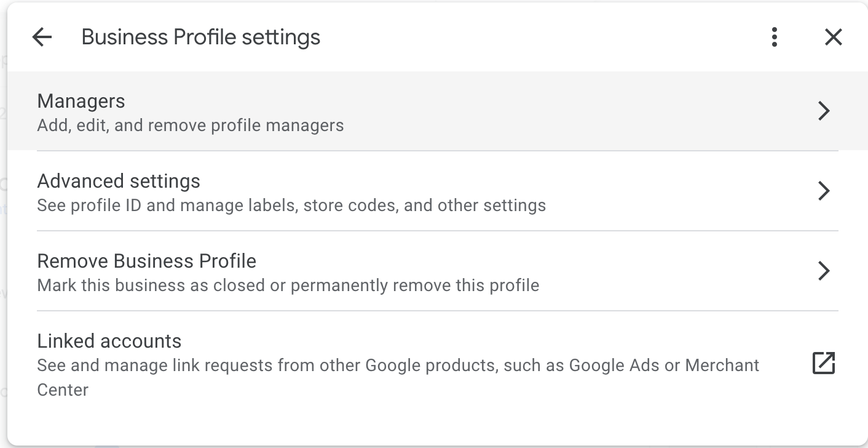
Task: Click 'Mark this business as closed' description
Action: (x=154, y=286)
